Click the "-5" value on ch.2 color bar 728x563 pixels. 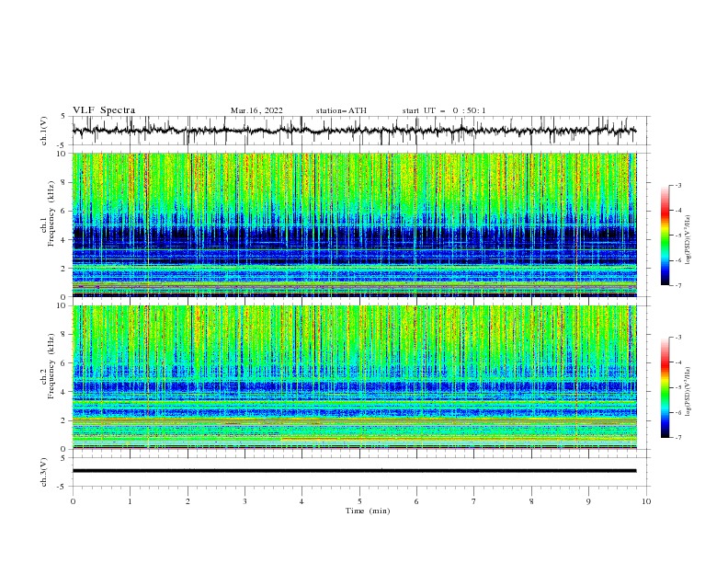(678, 387)
